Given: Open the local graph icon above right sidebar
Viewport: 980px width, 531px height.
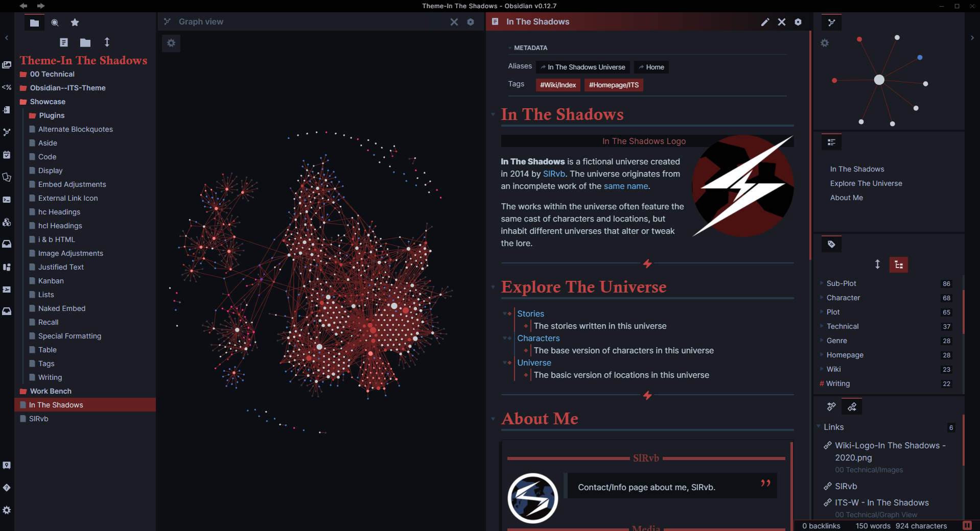Looking at the screenshot, I should (832, 22).
